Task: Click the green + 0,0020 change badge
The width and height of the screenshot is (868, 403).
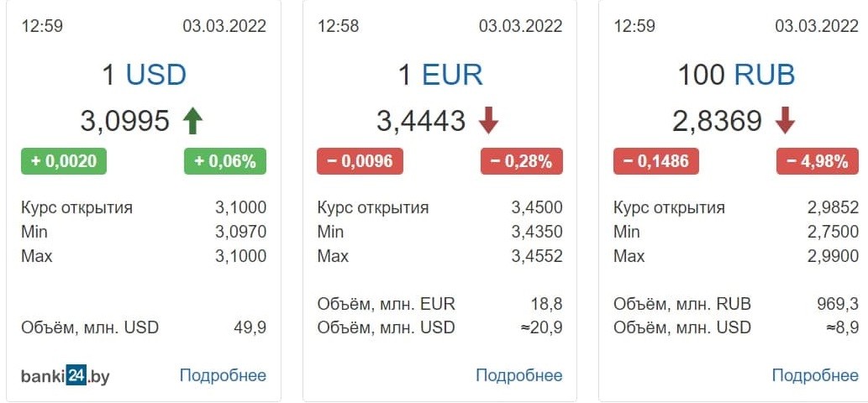Action: pyautogui.click(x=64, y=161)
